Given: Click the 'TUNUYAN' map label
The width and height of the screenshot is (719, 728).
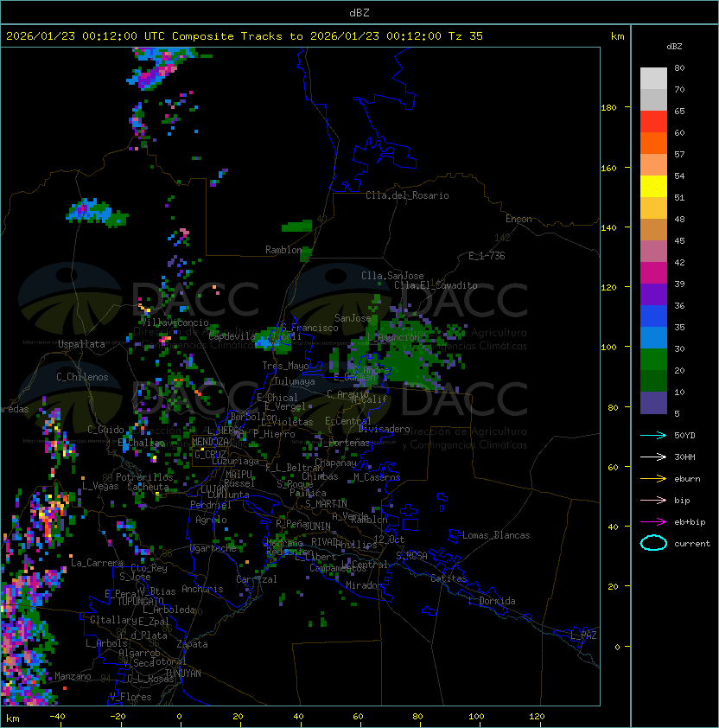Looking at the screenshot, I should (x=183, y=674).
